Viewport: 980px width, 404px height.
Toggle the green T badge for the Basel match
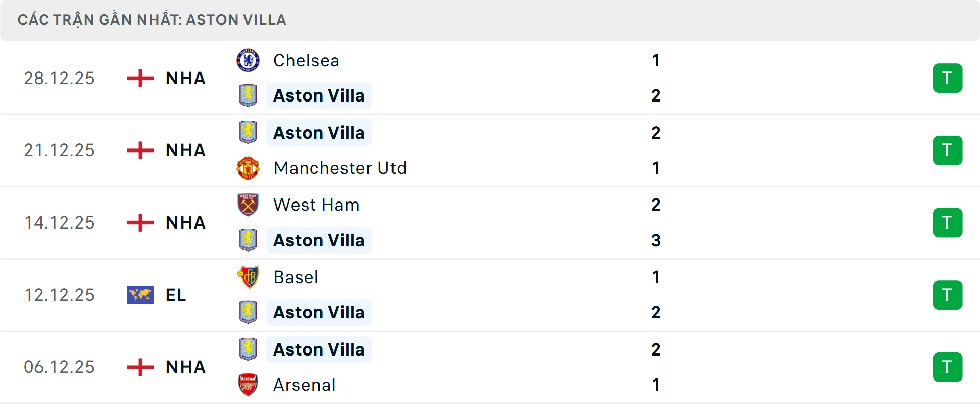[x=948, y=295]
